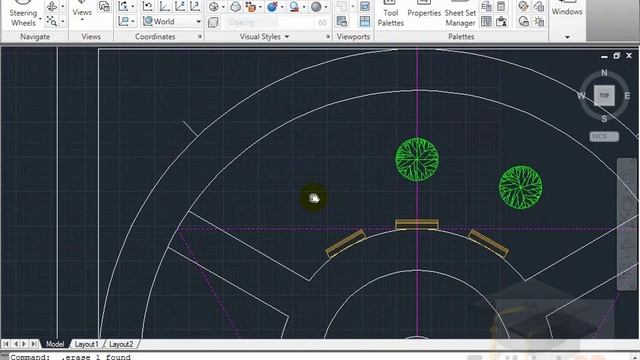Click the lights palette icon
The width and height of the screenshot is (640, 360).
pos(539,6)
